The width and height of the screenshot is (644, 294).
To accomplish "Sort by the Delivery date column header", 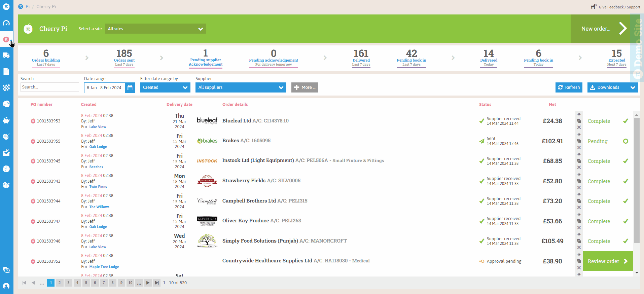I will tap(179, 105).
